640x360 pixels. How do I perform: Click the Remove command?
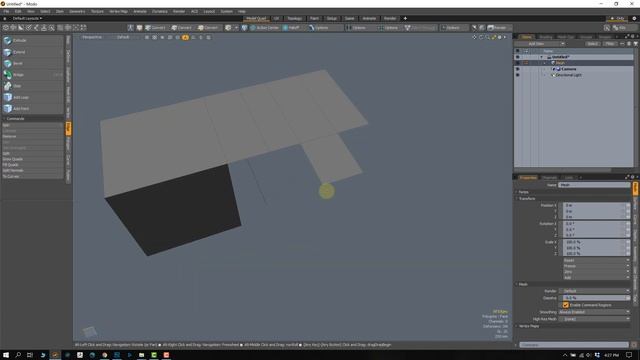pos(33,136)
